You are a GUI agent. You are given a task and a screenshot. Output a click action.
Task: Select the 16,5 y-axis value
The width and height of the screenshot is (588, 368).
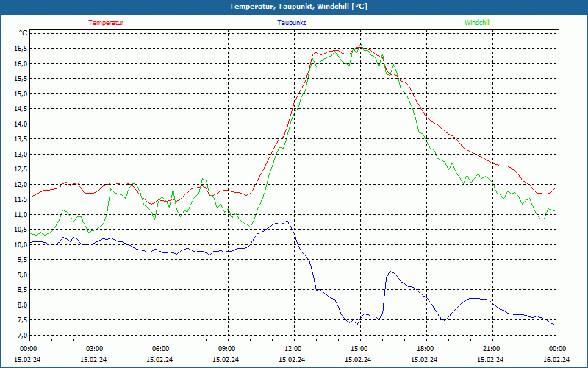(x=21, y=49)
